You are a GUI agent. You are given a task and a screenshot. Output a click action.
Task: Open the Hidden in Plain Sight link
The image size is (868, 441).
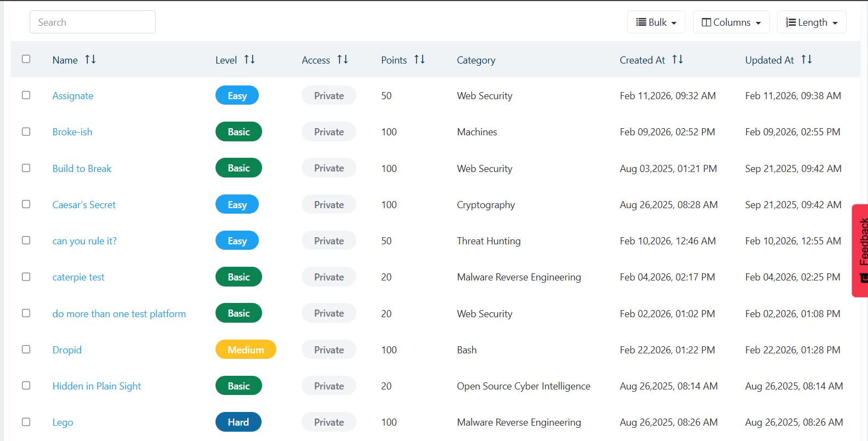pyautogui.click(x=97, y=386)
